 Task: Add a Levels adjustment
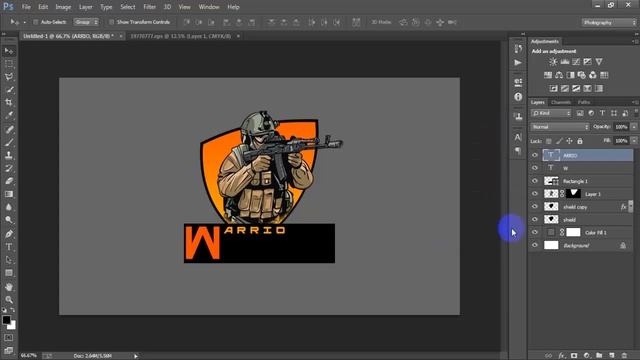click(564, 62)
